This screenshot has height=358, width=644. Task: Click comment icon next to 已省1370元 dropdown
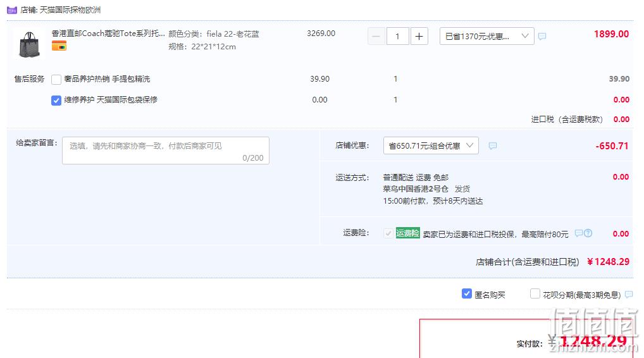coord(542,37)
